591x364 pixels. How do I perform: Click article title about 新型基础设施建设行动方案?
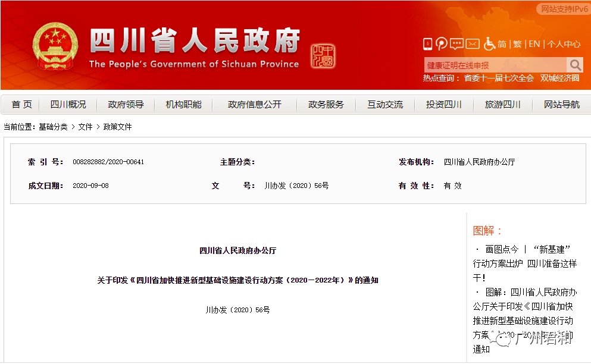pyautogui.click(x=238, y=280)
